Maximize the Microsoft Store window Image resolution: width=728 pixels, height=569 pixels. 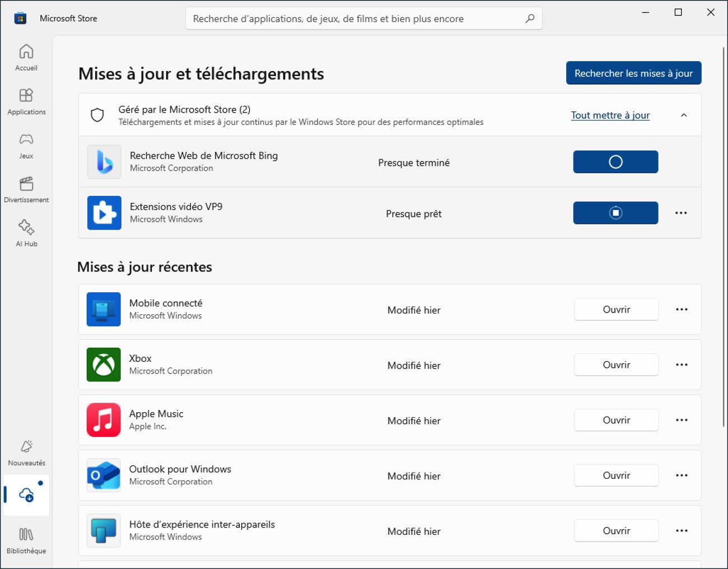click(678, 12)
